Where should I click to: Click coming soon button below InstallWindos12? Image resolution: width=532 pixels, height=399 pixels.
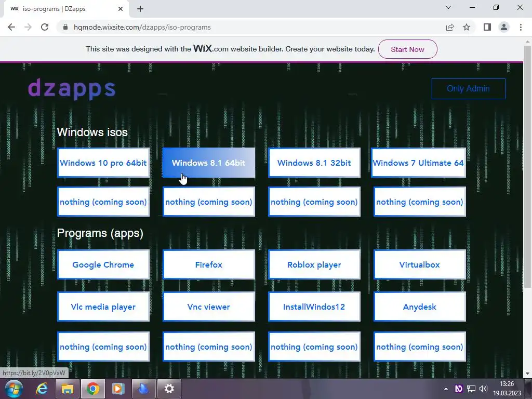tap(314, 347)
